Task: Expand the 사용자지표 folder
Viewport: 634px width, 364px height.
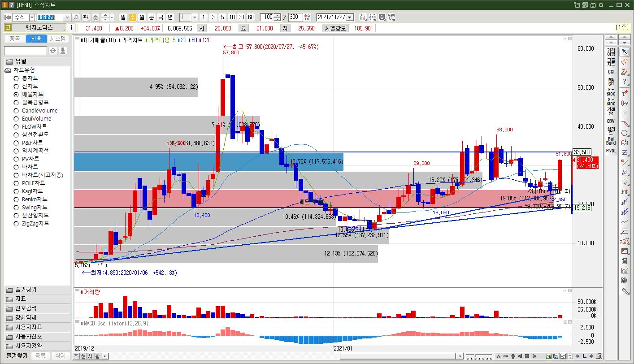Action: click(37, 327)
